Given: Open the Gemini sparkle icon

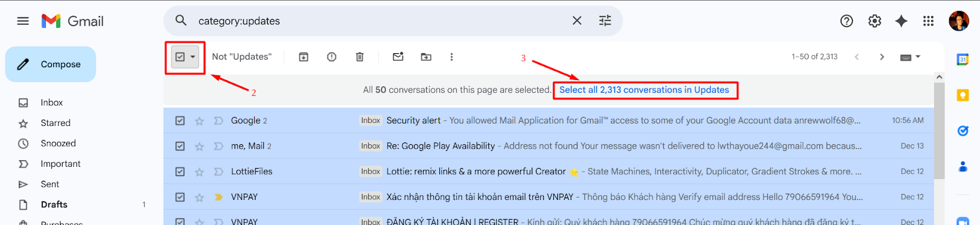Looking at the screenshot, I should (901, 21).
